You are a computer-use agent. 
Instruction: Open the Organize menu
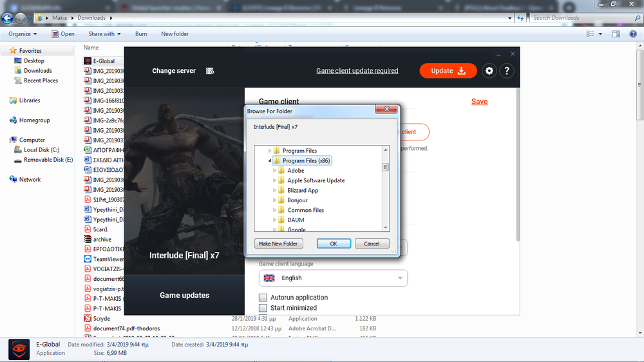[23, 34]
